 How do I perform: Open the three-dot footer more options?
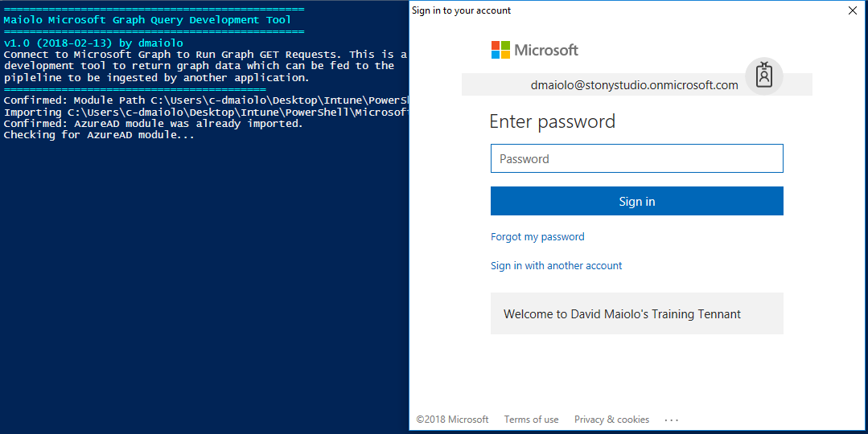[672, 420]
